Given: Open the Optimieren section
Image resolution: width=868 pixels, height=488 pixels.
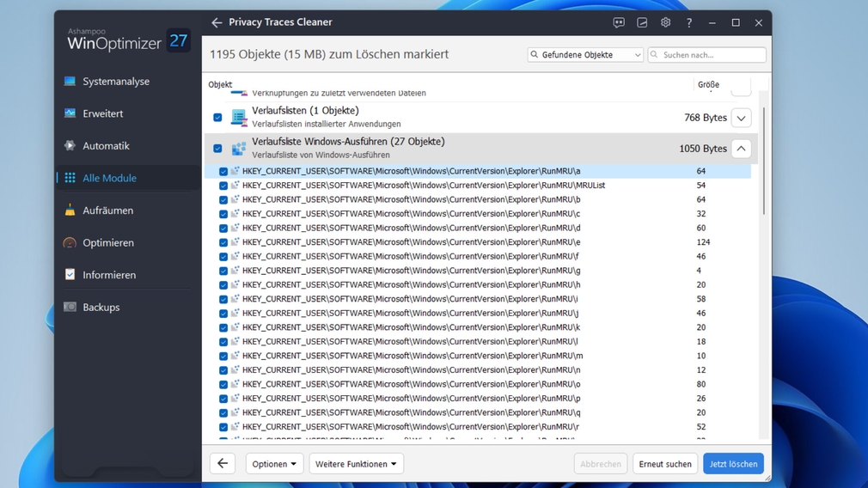Looking at the screenshot, I should point(128,242).
